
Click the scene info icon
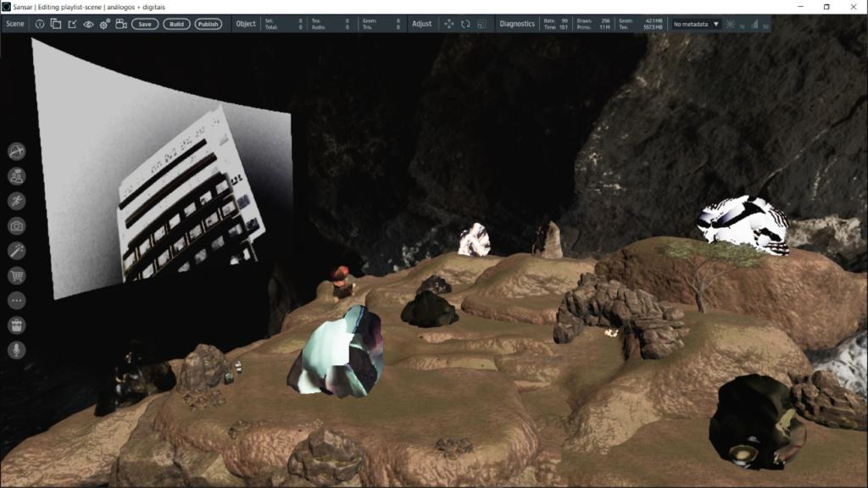point(40,24)
